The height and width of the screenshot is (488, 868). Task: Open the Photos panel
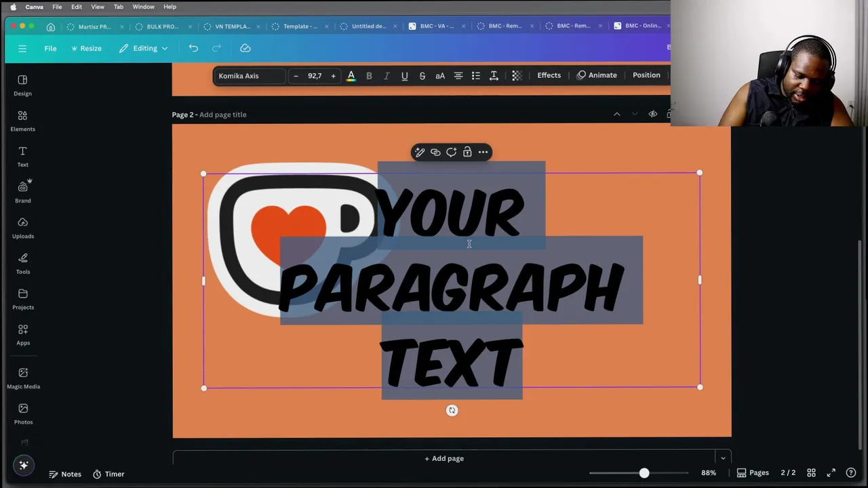pyautogui.click(x=23, y=414)
